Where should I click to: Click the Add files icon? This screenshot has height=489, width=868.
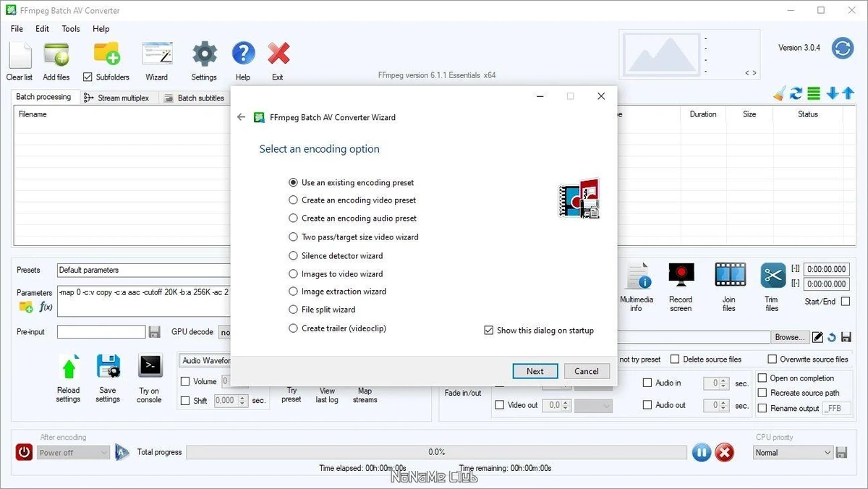[56, 55]
